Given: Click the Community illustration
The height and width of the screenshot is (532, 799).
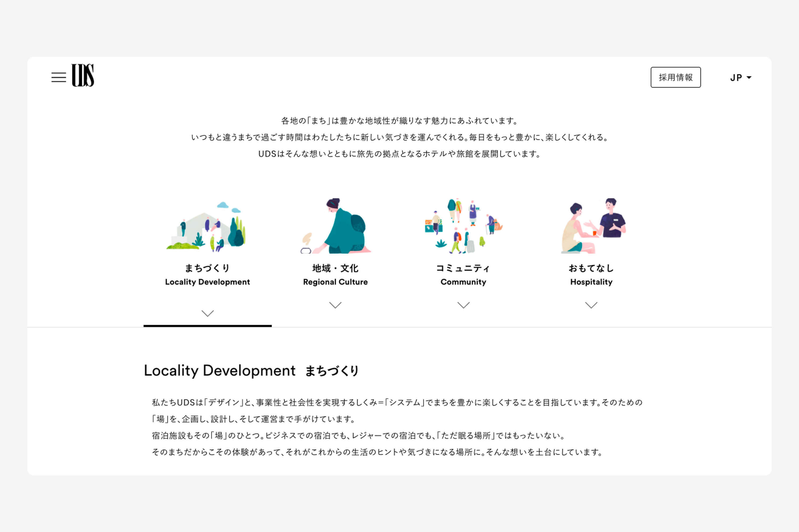Looking at the screenshot, I should 463,226.
